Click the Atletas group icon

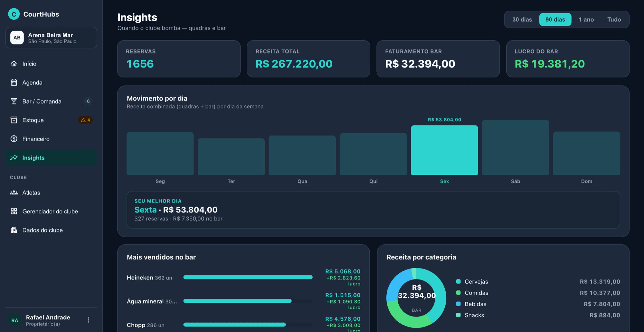click(x=14, y=193)
